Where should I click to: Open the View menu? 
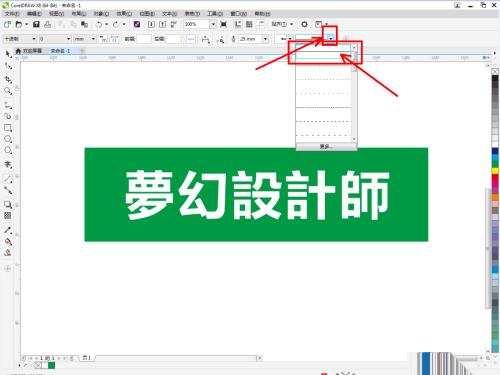pos(56,14)
